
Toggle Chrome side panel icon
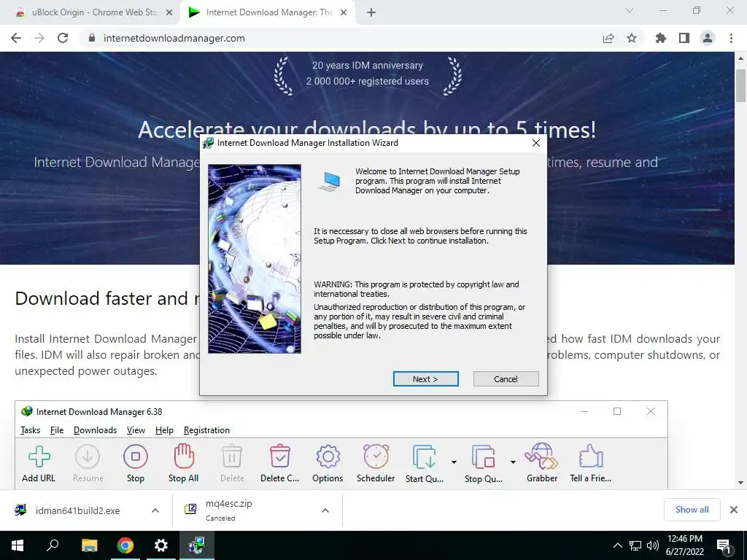pos(684,38)
